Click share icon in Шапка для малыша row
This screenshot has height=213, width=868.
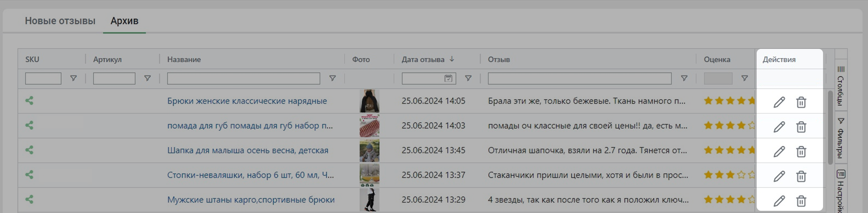pos(29,150)
